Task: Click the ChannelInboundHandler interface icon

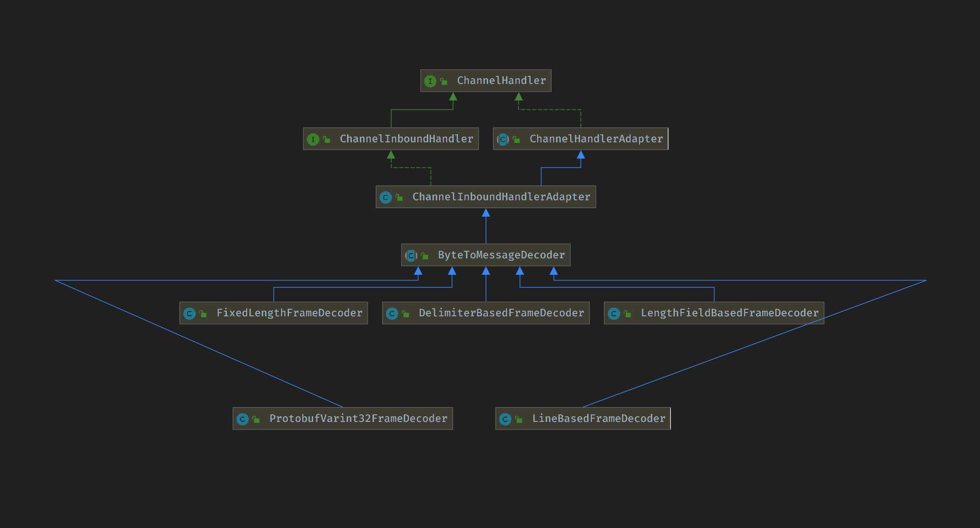Action: (313, 140)
